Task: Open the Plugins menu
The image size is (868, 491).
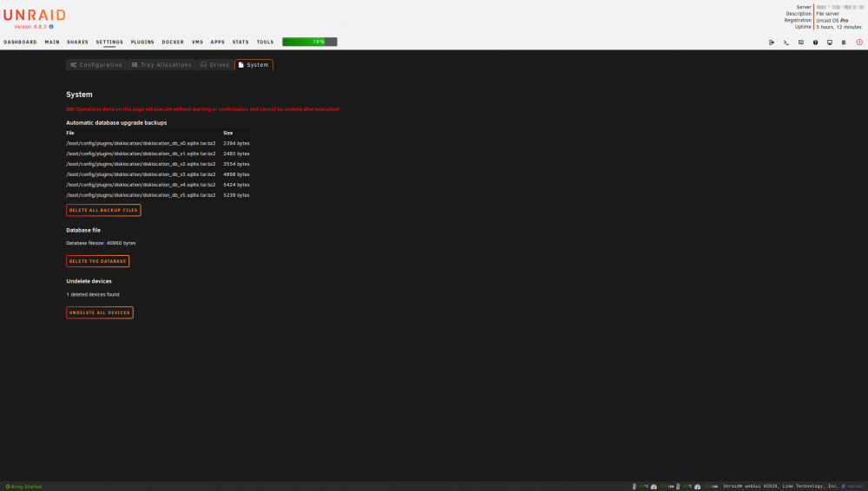Action: [142, 42]
